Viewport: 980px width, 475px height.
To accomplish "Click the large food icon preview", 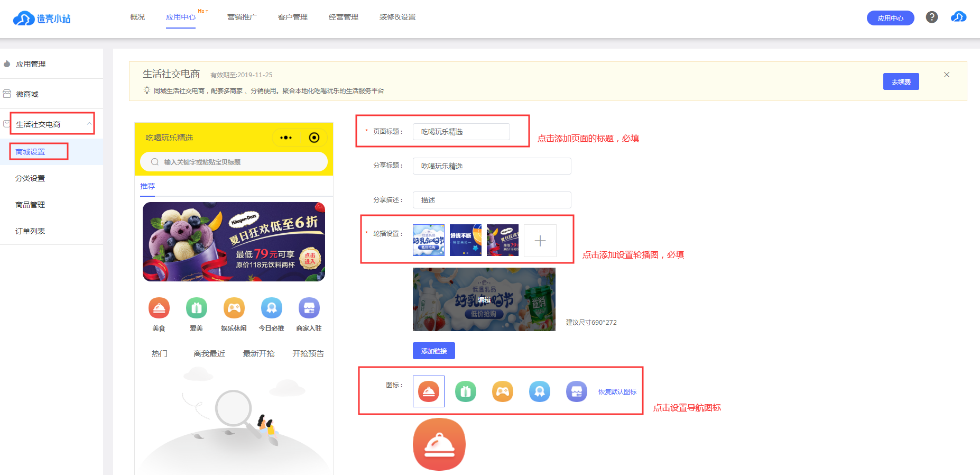I will point(439,444).
